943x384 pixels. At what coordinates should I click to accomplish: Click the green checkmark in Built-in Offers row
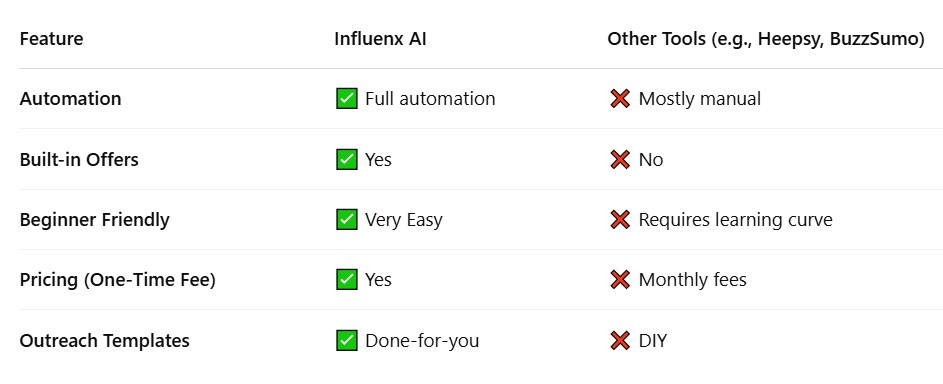[346, 159]
